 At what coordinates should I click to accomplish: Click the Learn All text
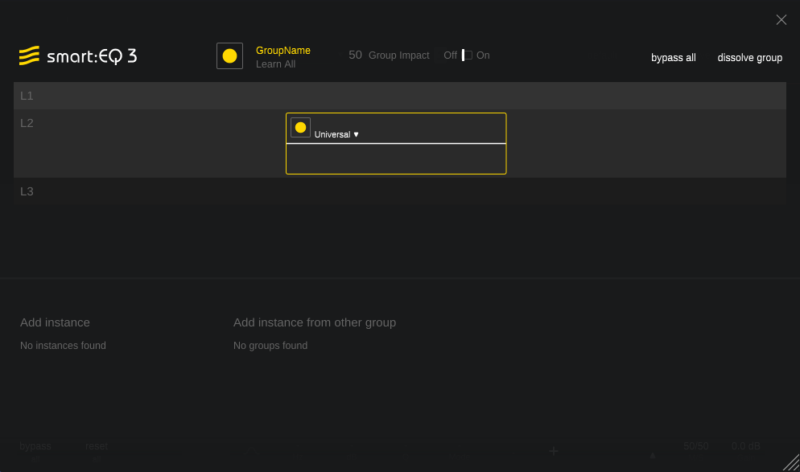pos(275,64)
